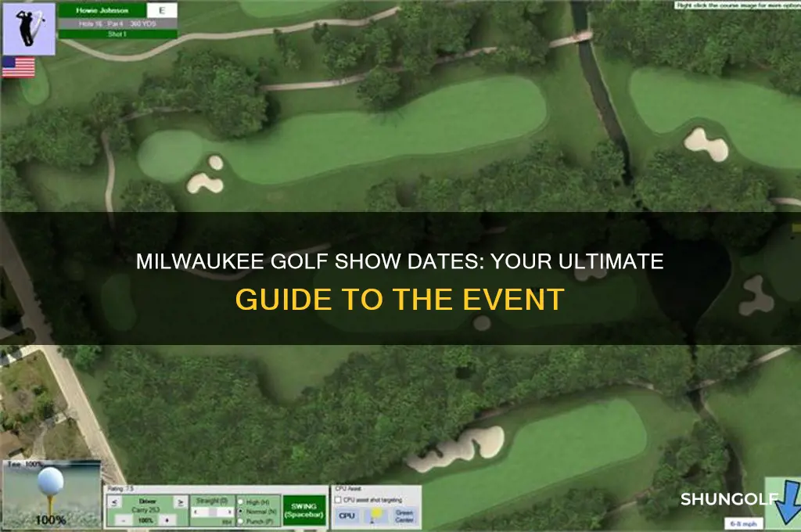Click the CPU button
This screenshot has width=801, height=532.
pos(347,516)
